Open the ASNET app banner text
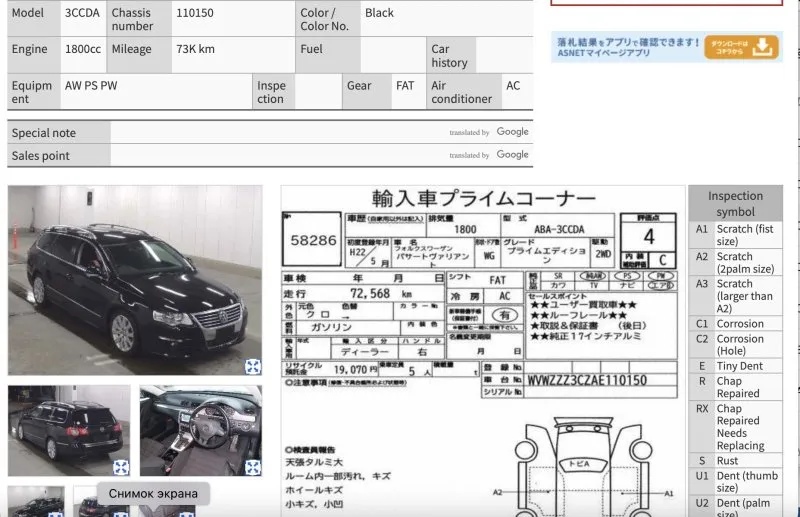 628,47
